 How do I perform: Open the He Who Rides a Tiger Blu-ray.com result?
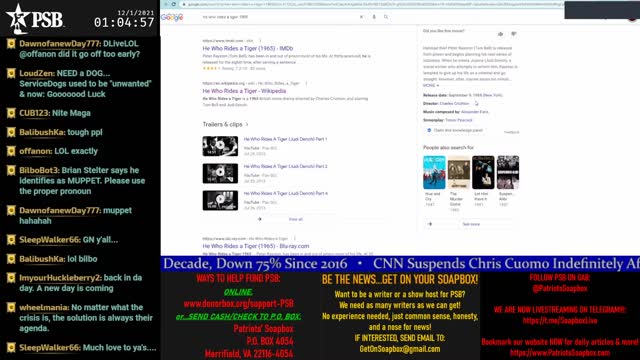[x=256, y=246]
